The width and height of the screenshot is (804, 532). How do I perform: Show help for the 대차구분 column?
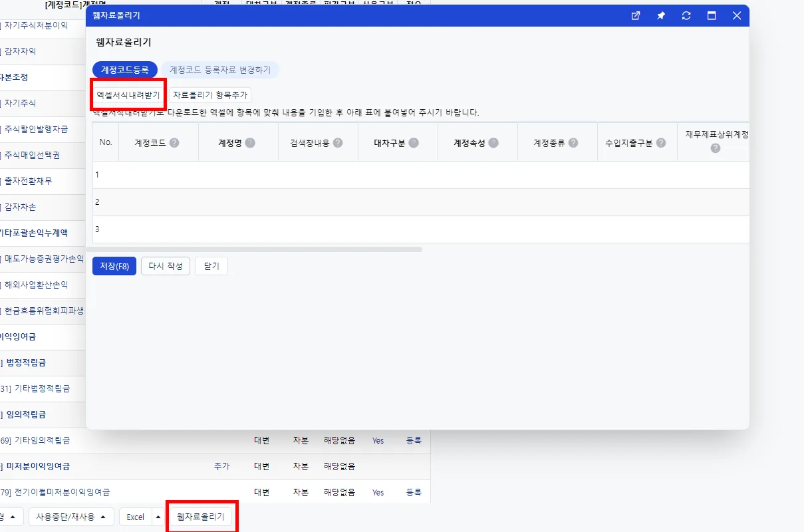click(414, 142)
